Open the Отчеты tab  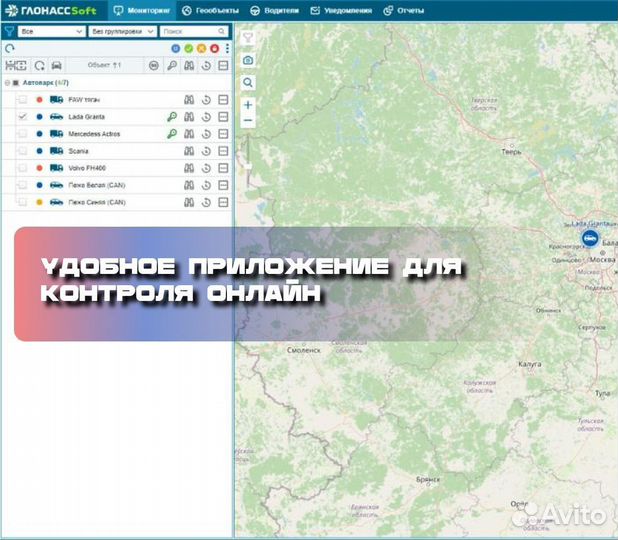point(404,11)
